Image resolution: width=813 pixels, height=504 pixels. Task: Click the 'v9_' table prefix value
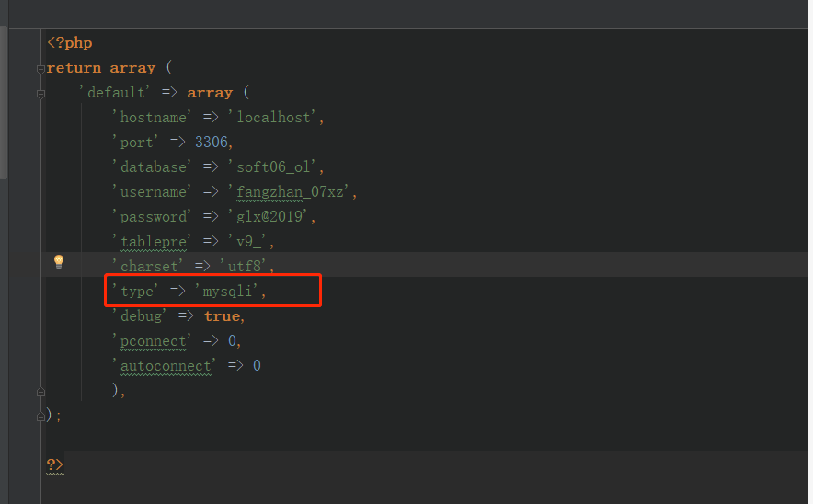coord(248,242)
